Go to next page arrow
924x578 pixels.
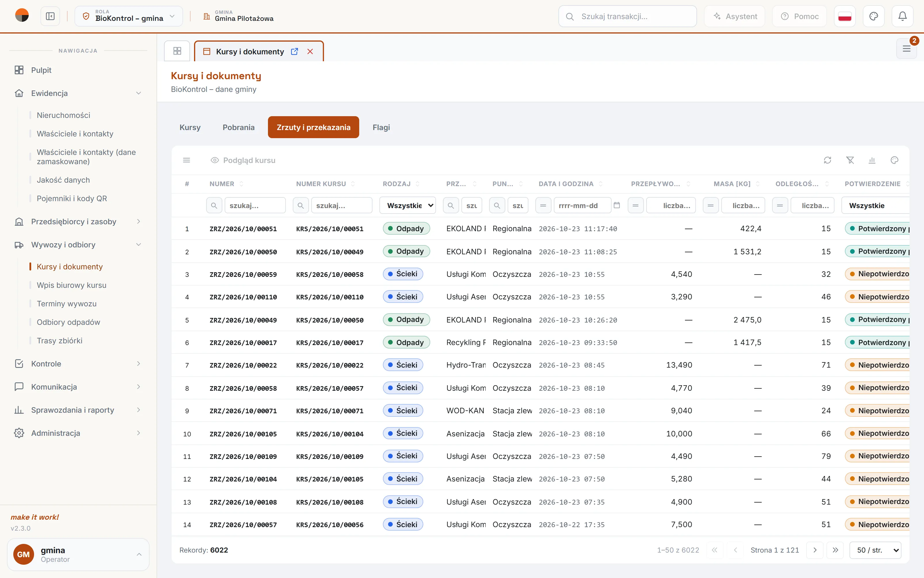pyautogui.click(x=815, y=550)
